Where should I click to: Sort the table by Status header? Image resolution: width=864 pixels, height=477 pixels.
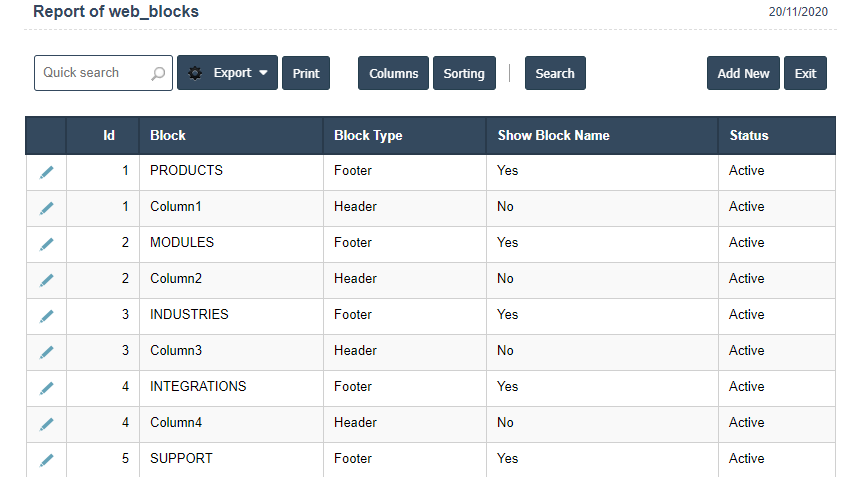click(x=749, y=135)
